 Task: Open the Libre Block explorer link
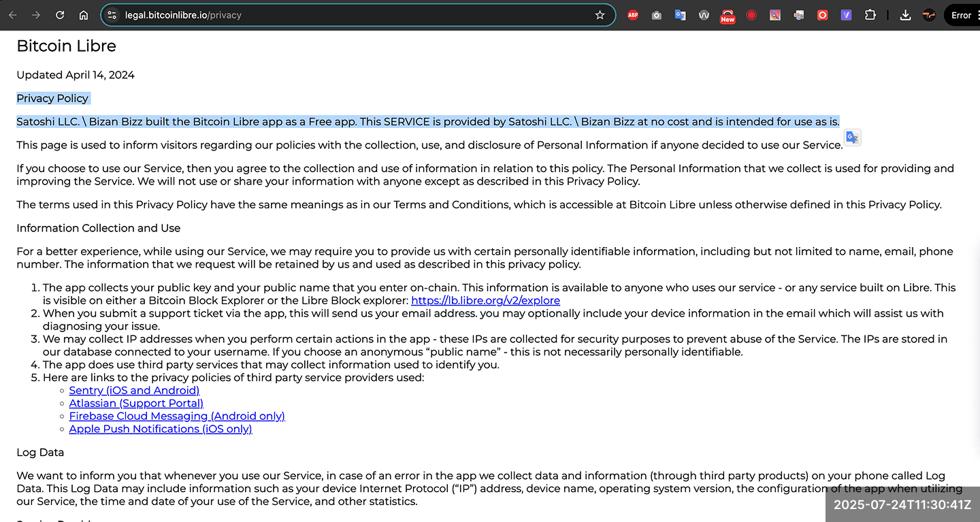[485, 300]
